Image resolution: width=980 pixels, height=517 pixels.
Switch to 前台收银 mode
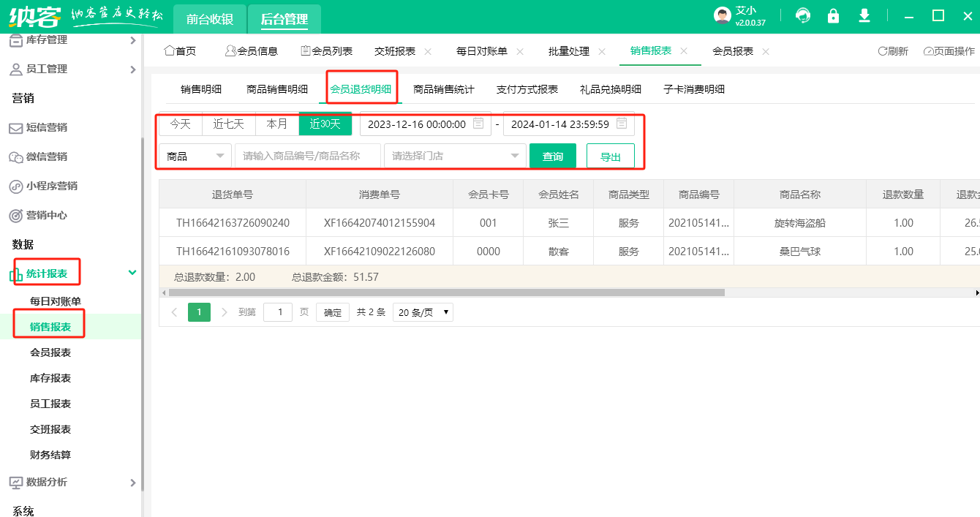pyautogui.click(x=209, y=19)
